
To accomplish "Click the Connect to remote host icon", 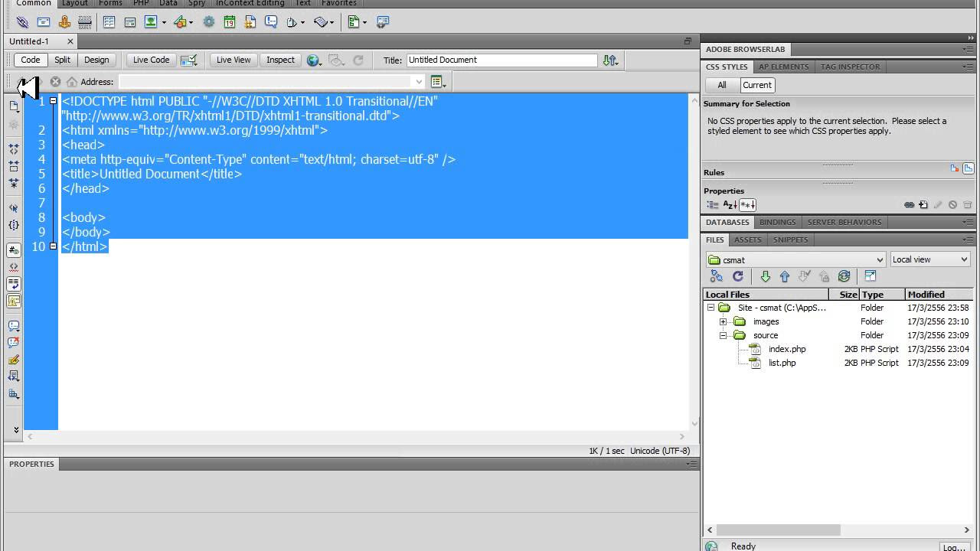I will [717, 276].
